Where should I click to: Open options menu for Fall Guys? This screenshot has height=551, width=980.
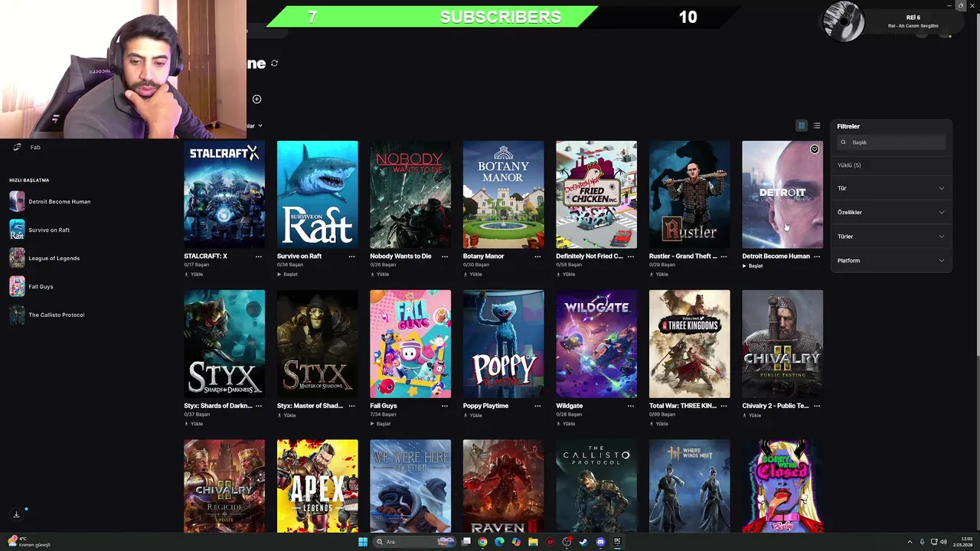[445, 406]
